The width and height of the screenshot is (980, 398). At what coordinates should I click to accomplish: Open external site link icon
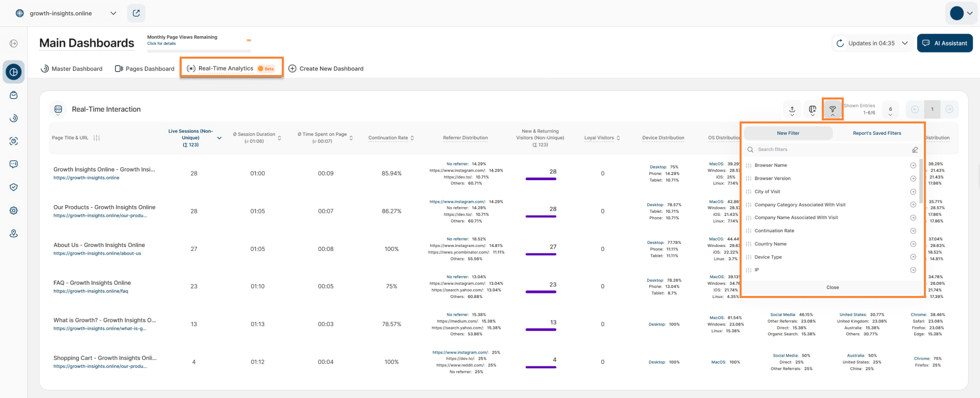pos(136,13)
